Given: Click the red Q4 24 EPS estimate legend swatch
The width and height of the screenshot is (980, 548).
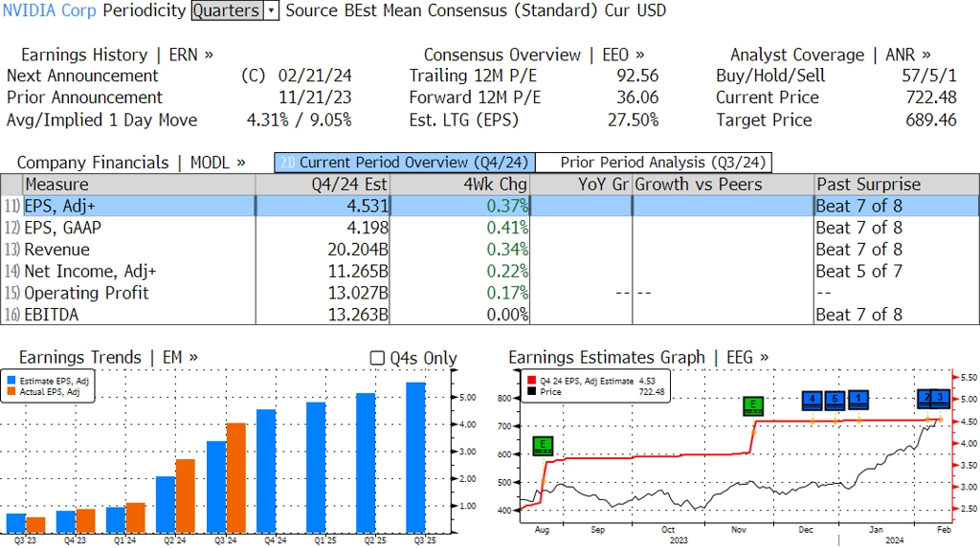Looking at the screenshot, I should tap(532, 381).
